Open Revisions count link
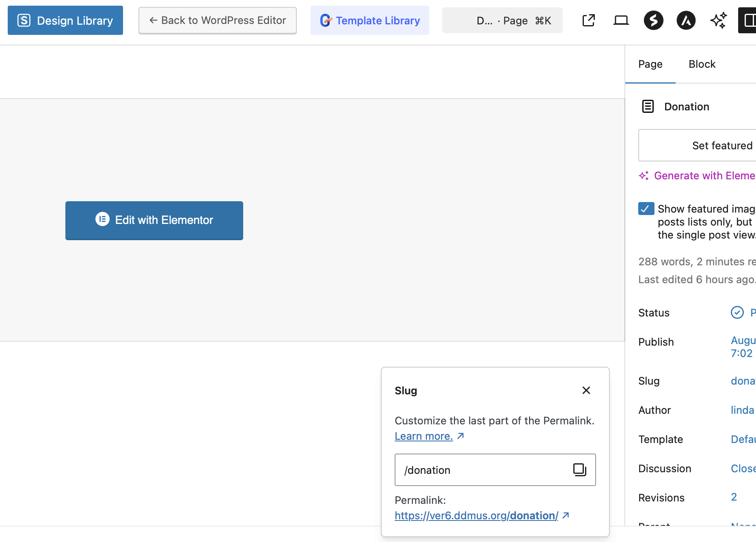The image size is (756, 542). coord(734,497)
